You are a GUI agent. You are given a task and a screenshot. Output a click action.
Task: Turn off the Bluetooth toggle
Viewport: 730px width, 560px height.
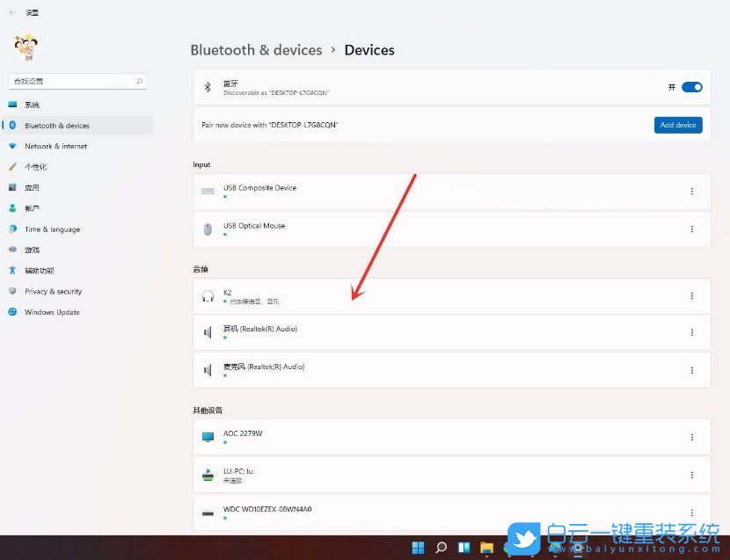click(691, 87)
